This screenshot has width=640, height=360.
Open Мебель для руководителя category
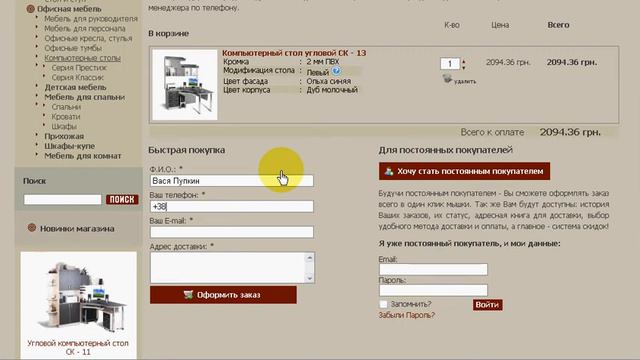(x=91, y=19)
